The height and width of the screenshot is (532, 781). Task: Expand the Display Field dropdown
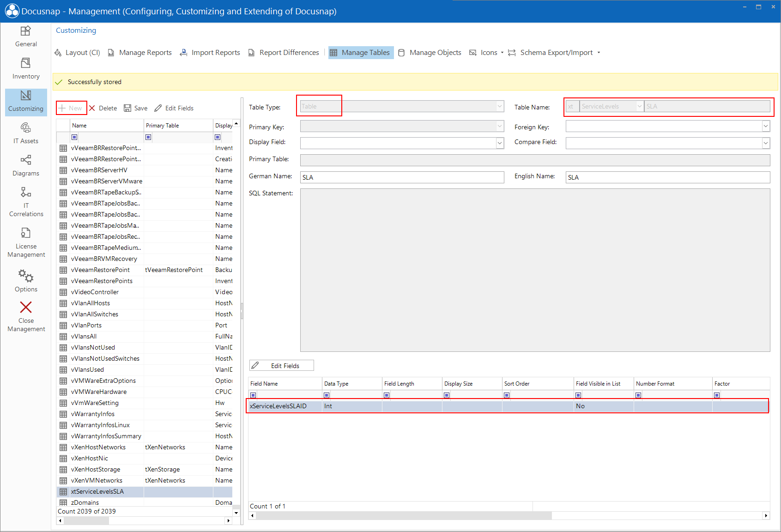pyautogui.click(x=500, y=143)
